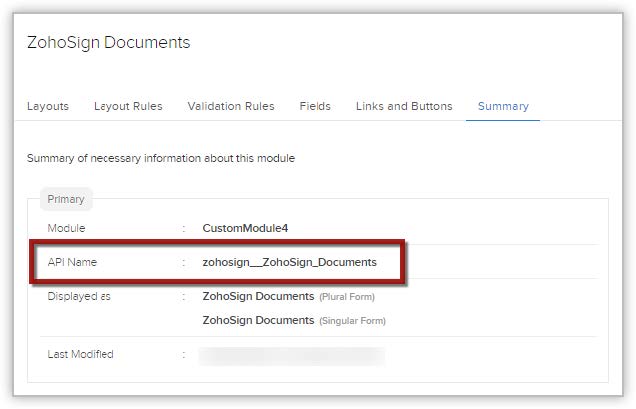Image resolution: width=636 pixels, height=409 pixels.
Task: Click the (Singular Form) note
Action: (352, 321)
